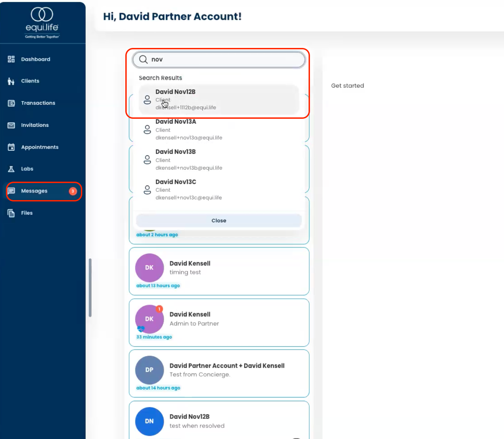This screenshot has height=439, width=504.
Task: Click the Clients people icon
Action: tap(11, 81)
